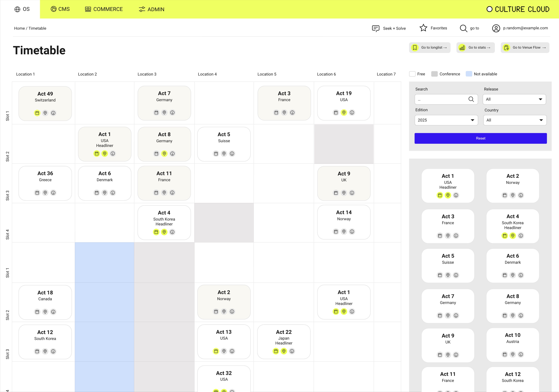Viewport: 559px width, 392px height.
Task: Click the Home breadcrumb link
Action: 19,28
